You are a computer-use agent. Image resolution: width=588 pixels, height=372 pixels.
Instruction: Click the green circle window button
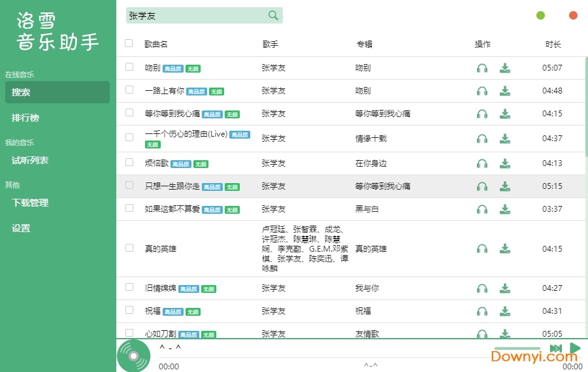click(540, 15)
